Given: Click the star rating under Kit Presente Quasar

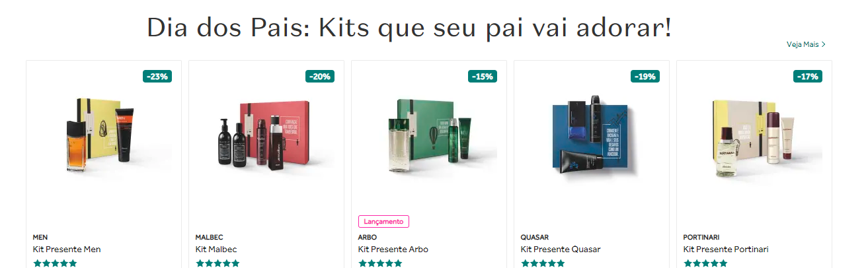Looking at the screenshot, I should point(543,263).
